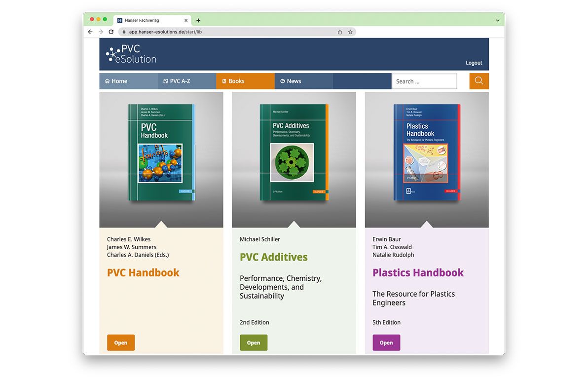Click the 5th Edition text
This screenshot has width=588, height=379.
click(386, 322)
